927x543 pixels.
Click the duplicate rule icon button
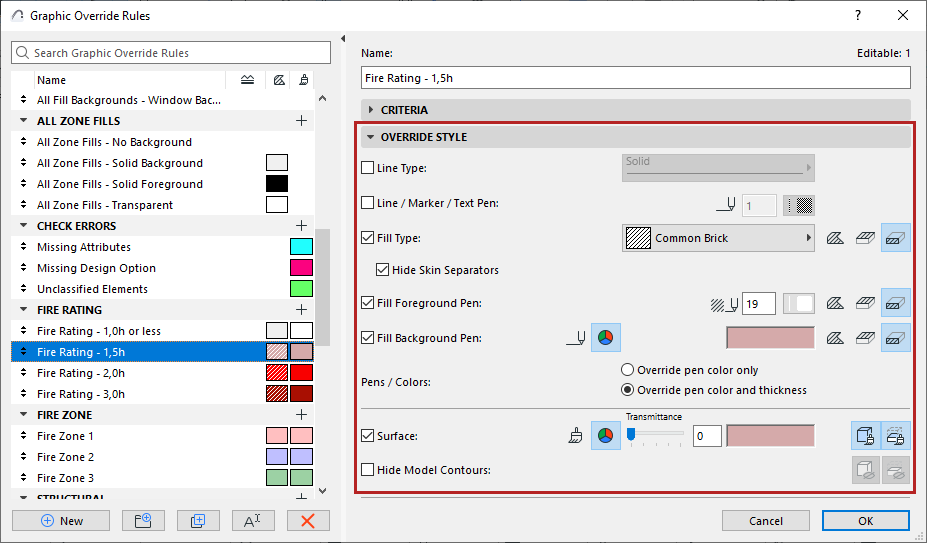[198, 521]
